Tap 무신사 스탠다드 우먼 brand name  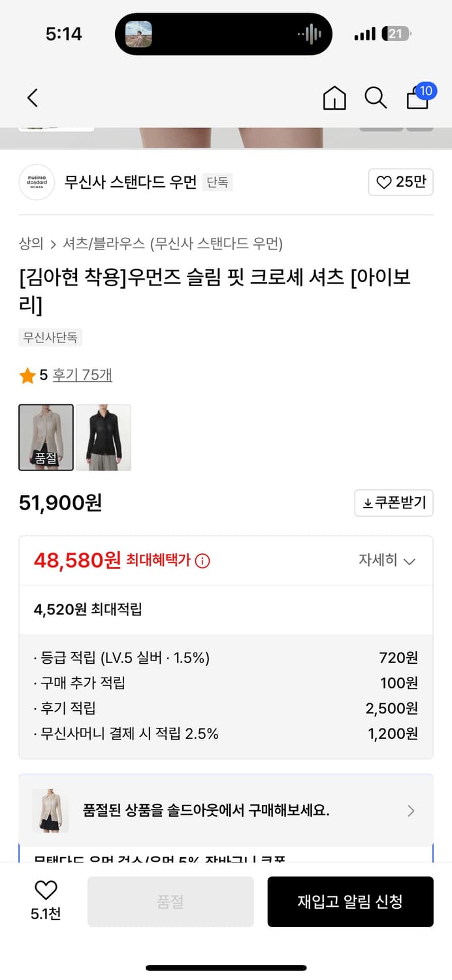pyautogui.click(x=130, y=182)
